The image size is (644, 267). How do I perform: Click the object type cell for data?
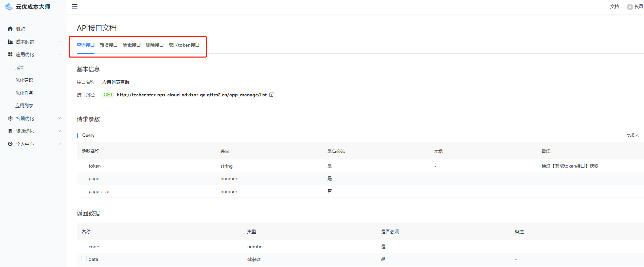point(254,259)
